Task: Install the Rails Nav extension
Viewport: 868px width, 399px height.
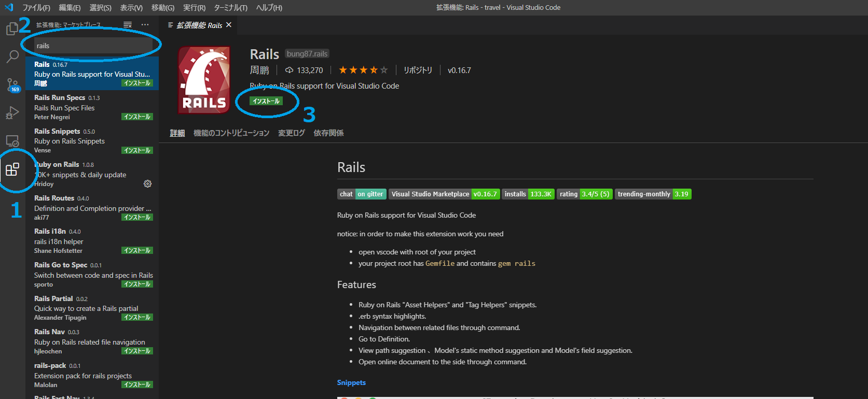Action: click(x=137, y=351)
